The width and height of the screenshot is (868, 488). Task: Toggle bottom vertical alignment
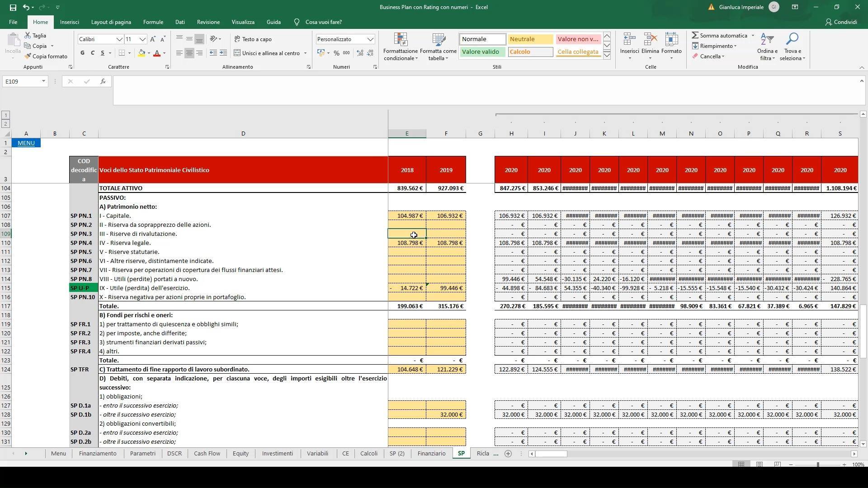click(x=199, y=39)
